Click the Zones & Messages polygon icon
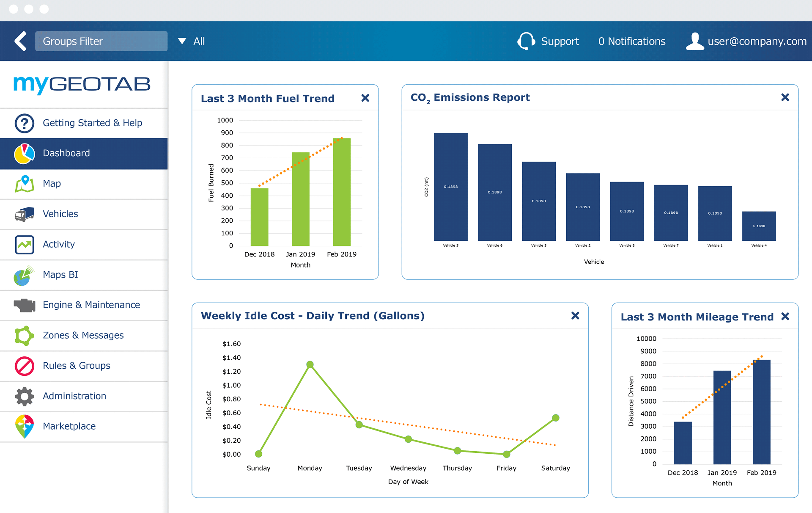 click(x=24, y=336)
